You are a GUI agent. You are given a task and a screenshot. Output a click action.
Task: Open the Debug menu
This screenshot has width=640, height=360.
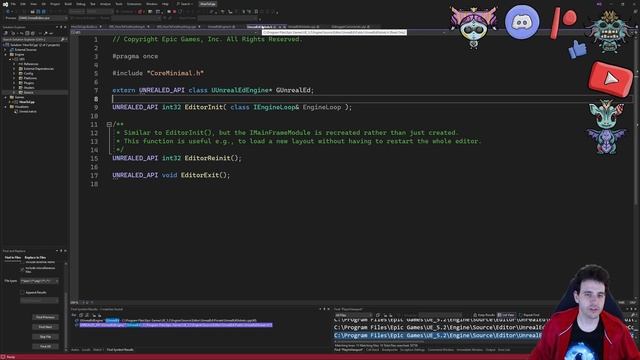[81, 4]
